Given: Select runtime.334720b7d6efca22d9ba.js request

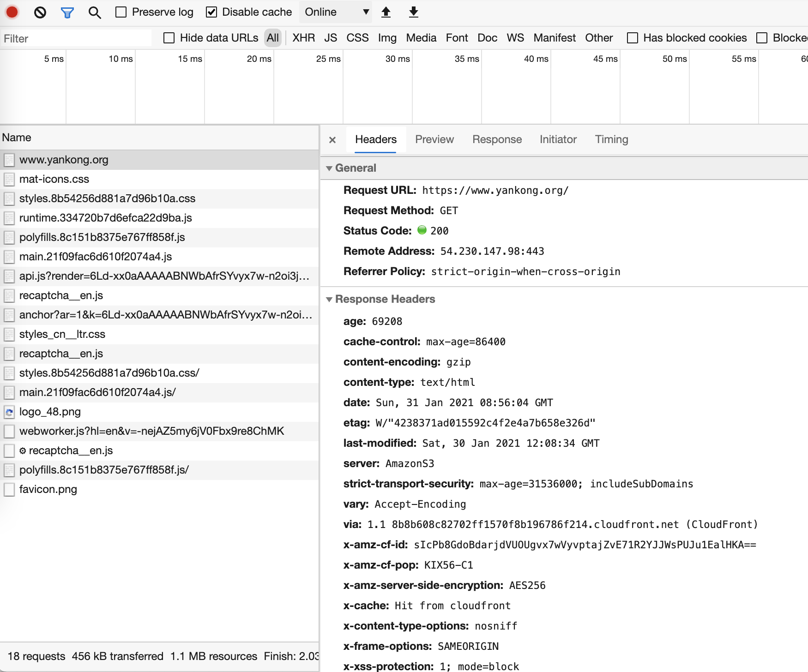Looking at the screenshot, I should (x=159, y=218).
